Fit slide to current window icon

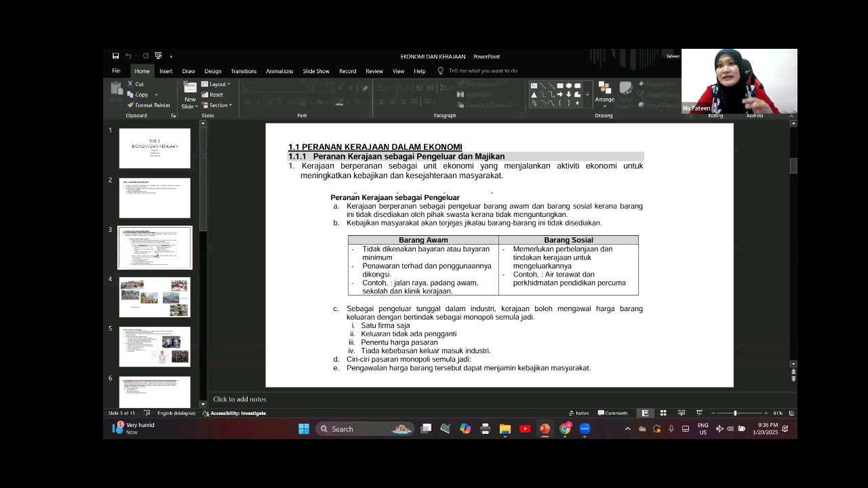[x=791, y=413]
